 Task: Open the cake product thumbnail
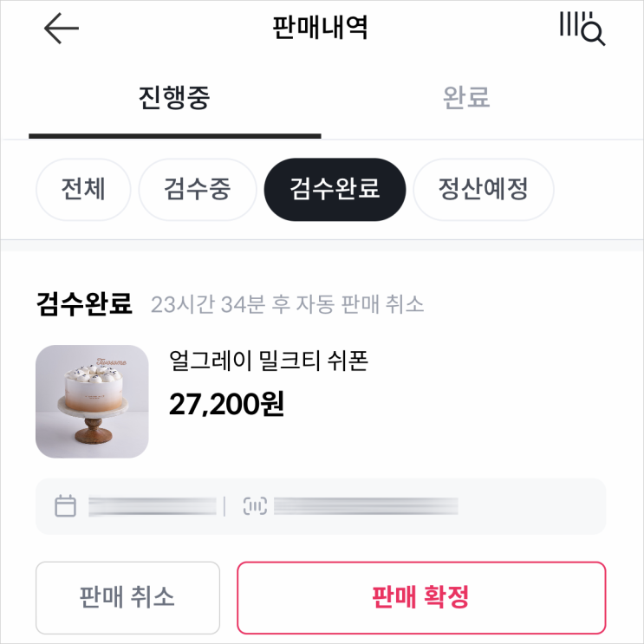tap(92, 401)
